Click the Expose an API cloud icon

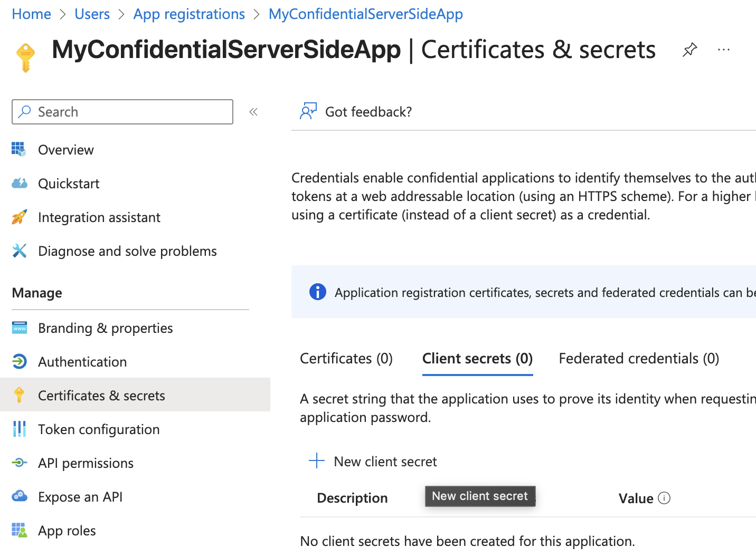pyautogui.click(x=20, y=497)
